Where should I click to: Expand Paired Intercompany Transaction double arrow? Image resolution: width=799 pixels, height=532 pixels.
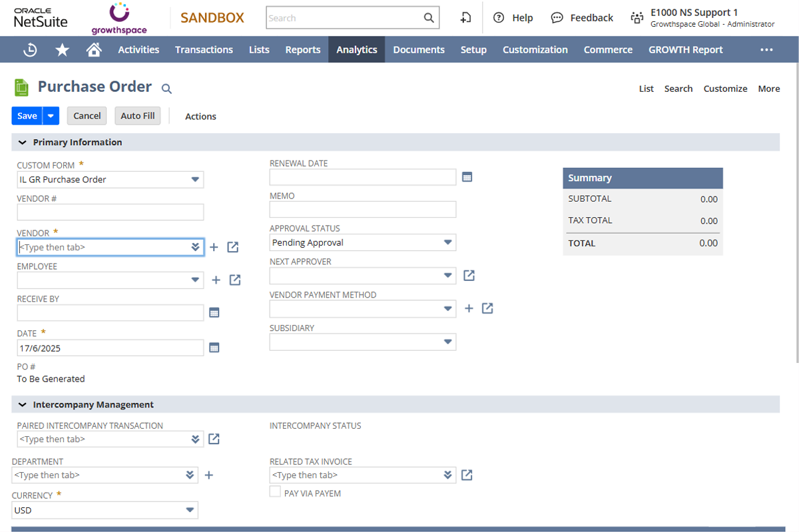(x=195, y=439)
